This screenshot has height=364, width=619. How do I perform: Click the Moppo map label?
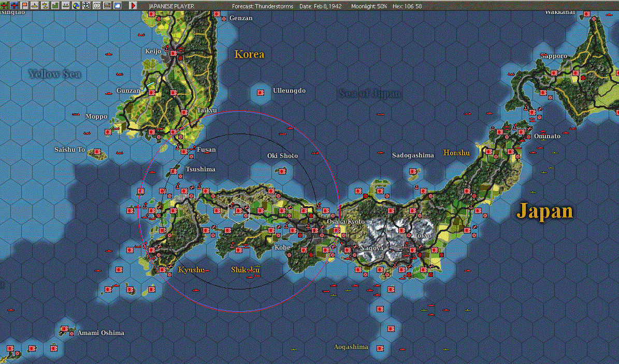click(96, 117)
